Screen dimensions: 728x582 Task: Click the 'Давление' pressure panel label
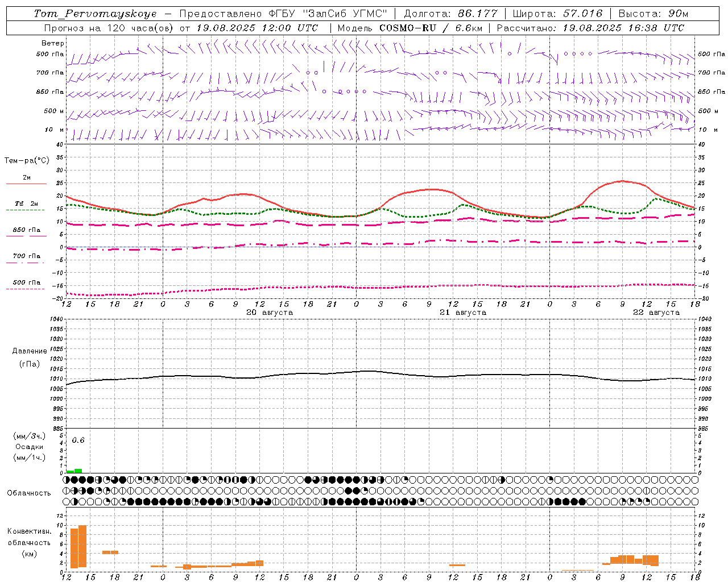tap(30, 351)
